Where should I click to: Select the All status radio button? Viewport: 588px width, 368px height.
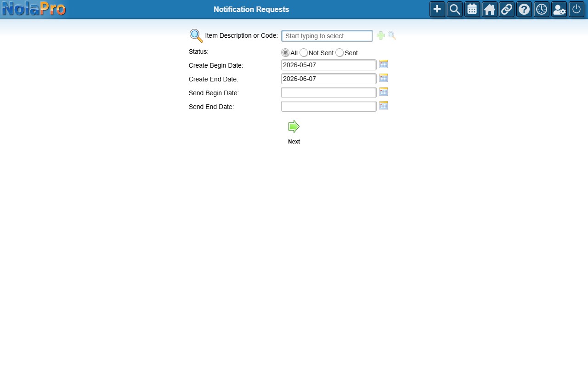coord(285,53)
